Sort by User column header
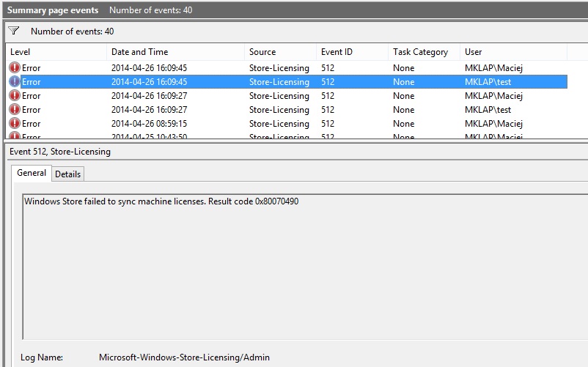588x367 pixels. pos(513,52)
